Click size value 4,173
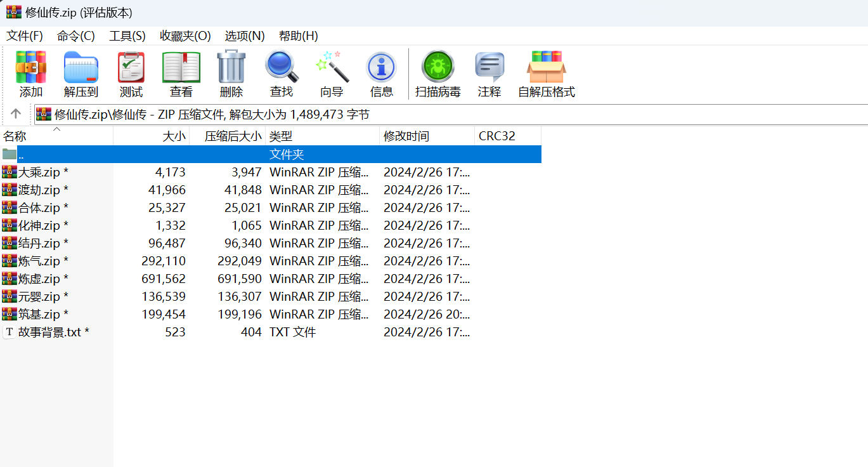Image resolution: width=868 pixels, height=467 pixels. [x=171, y=172]
